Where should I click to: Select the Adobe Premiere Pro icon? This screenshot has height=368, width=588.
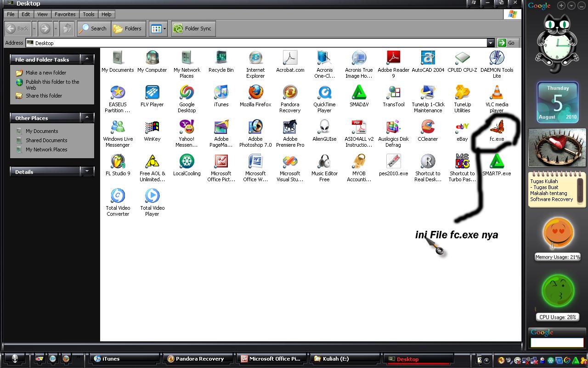[290, 127]
